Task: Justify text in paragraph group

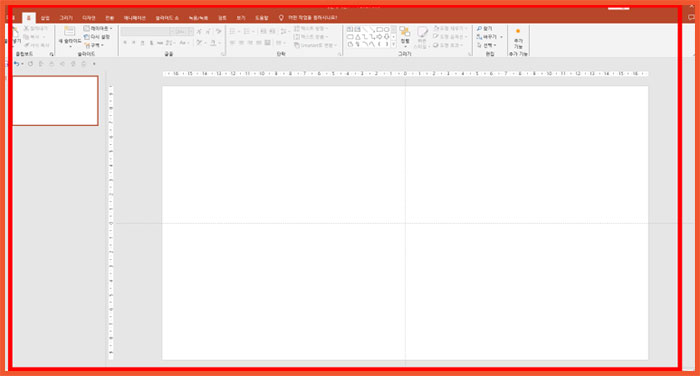Action: (258, 43)
